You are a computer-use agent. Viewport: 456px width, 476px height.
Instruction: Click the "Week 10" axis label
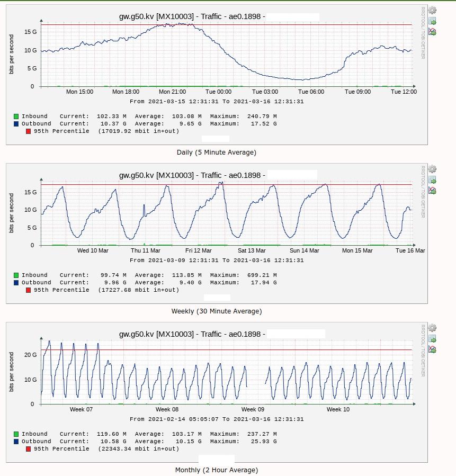coord(338,409)
